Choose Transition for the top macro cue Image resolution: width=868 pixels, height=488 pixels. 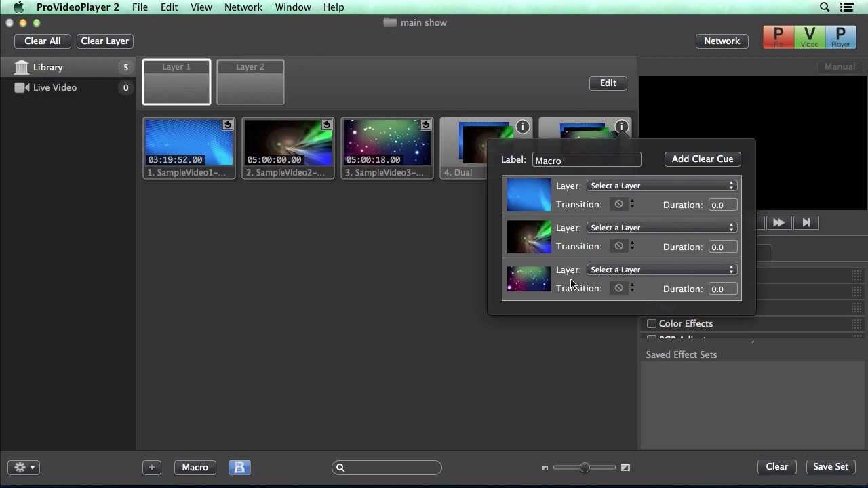(x=622, y=204)
